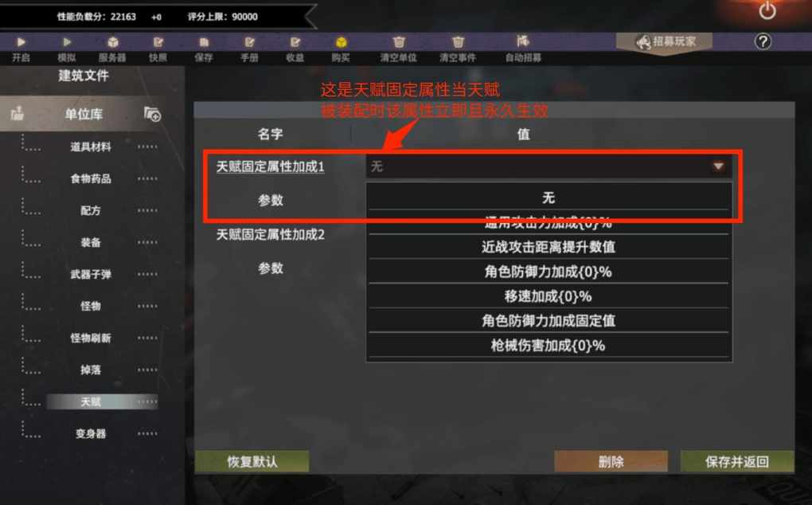
Task: Click the power button icon
Action: point(767,10)
